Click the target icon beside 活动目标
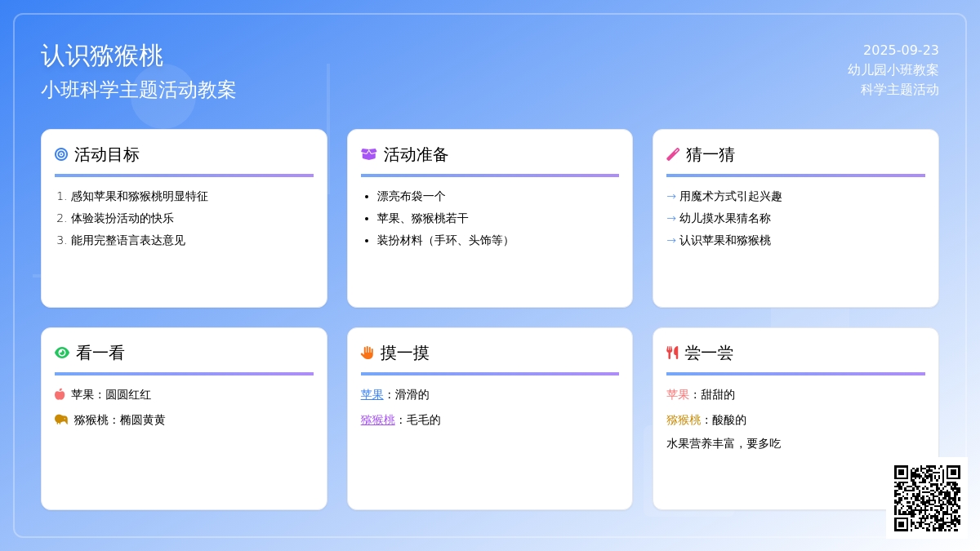 [x=61, y=154]
